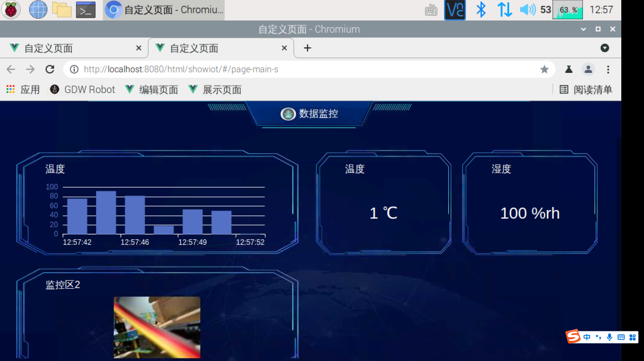Image resolution: width=644 pixels, height=361 pixels.
Task: Open the 展示页面 bookmark
Action: (215, 90)
